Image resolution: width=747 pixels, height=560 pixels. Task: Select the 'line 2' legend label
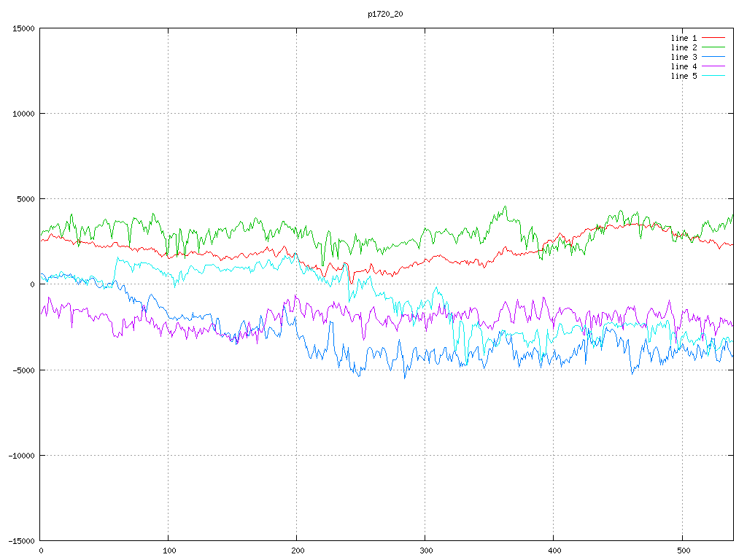point(684,47)
